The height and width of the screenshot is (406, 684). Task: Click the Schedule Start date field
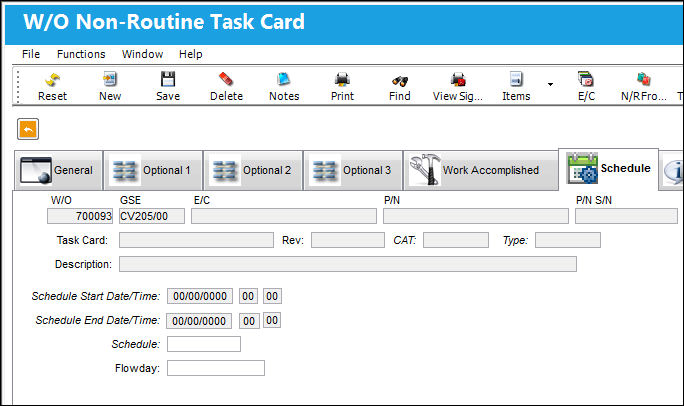point(200,296)
